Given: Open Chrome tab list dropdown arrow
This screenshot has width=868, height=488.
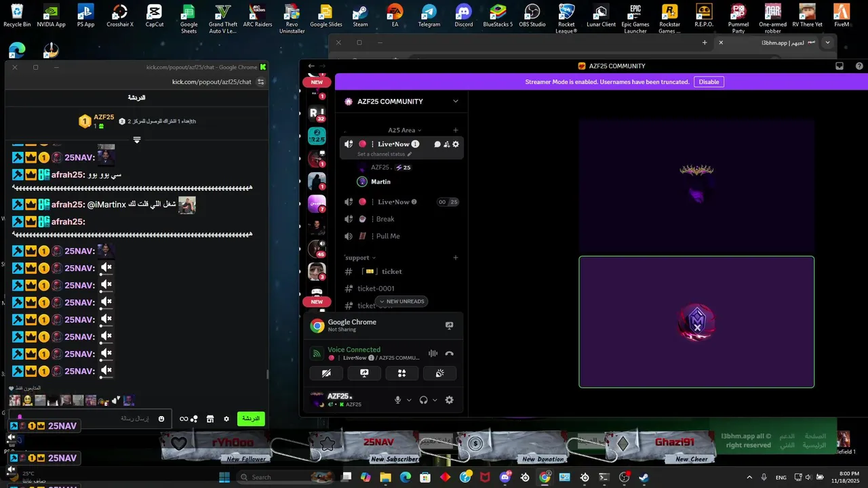Looking at the screenshot, I should point(827,42).
